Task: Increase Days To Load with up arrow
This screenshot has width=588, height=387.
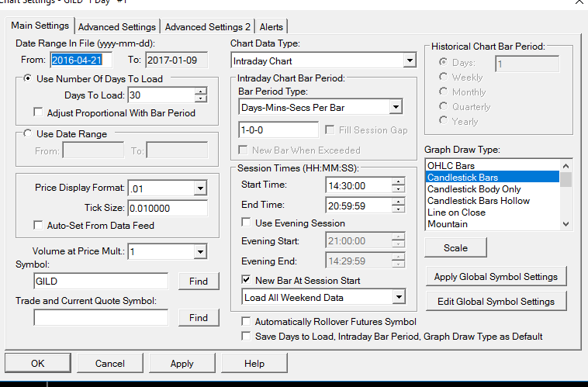Action: point(201,92)
